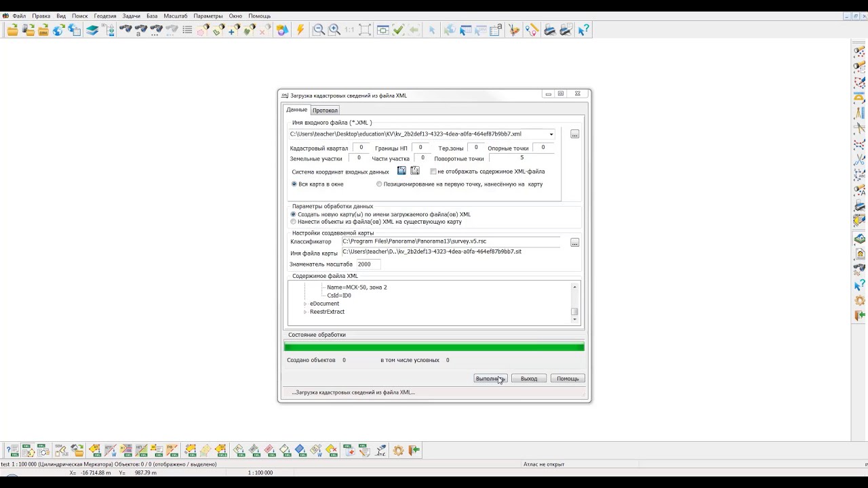Browse for classifier file with '...' button
868x488 pixels.
tap(574, 243)
